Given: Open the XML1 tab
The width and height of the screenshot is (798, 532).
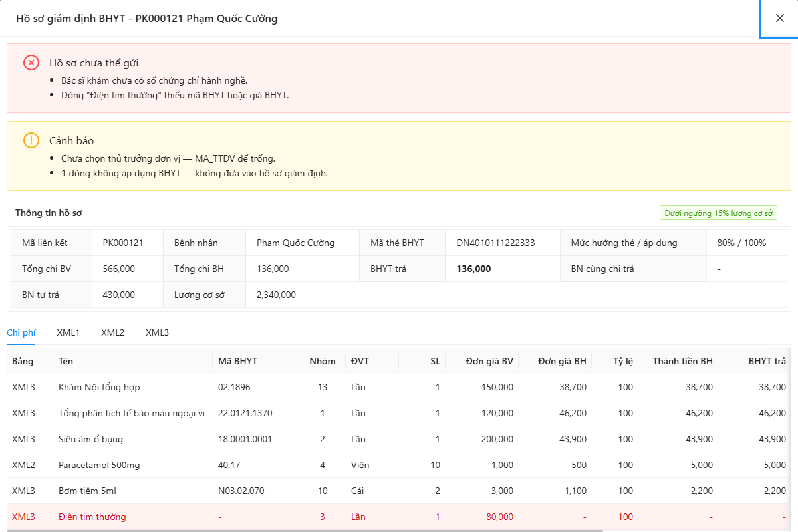Looking at the screenshot, I should 68,332.
